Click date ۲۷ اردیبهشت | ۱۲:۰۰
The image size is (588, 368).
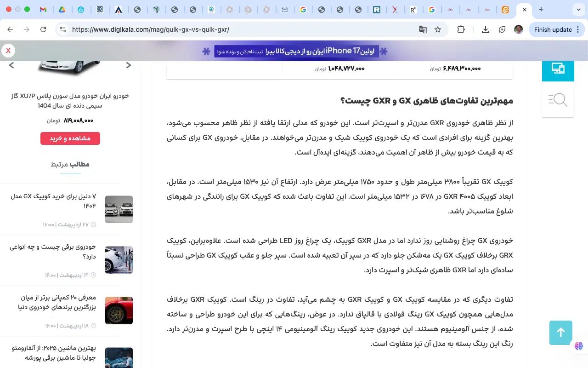click(69, 224)
